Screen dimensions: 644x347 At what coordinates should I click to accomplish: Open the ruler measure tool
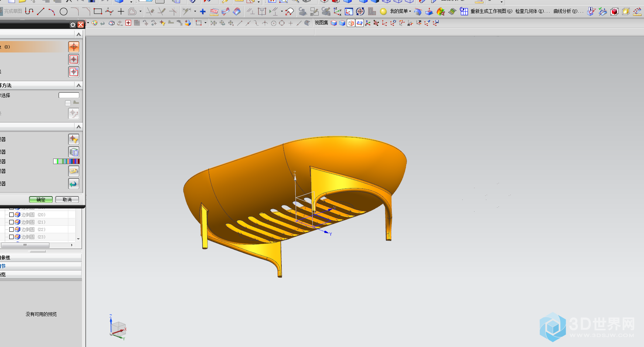coord(214,12)
